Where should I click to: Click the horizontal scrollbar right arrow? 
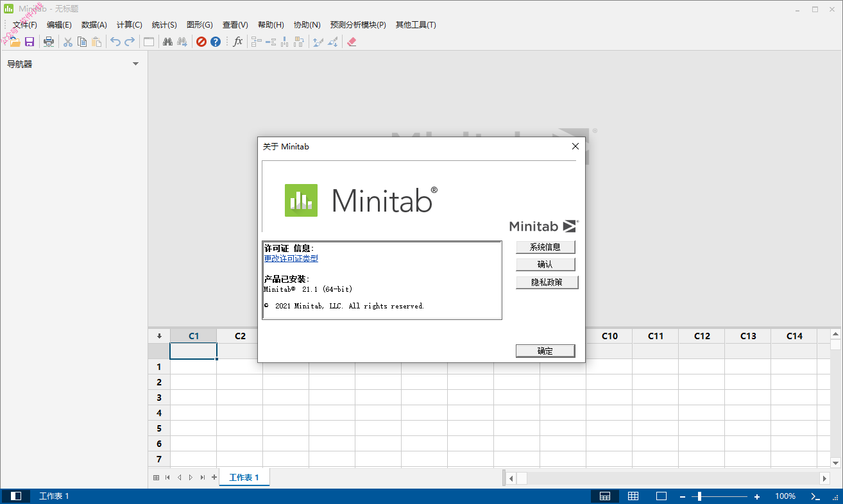tap(825, 478)
